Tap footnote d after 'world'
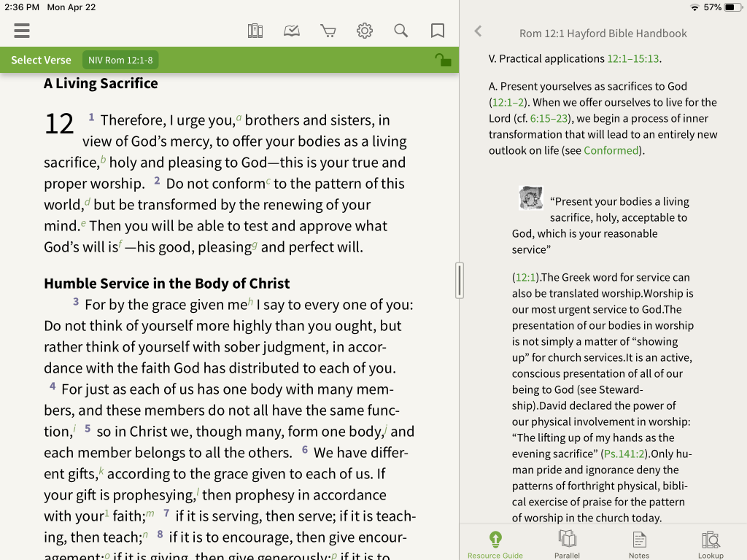 tap(88, 202)
